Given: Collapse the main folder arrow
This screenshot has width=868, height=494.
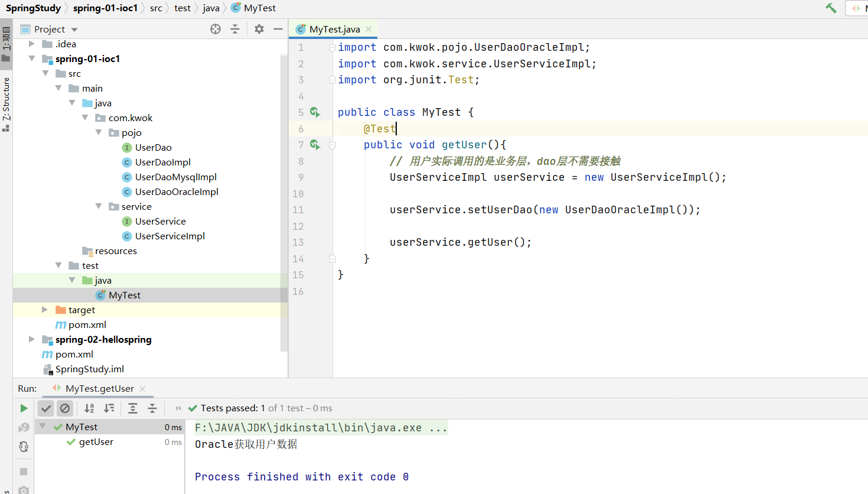Looking at the screenshot, I should pyautogui.click(x=58, y=88).
